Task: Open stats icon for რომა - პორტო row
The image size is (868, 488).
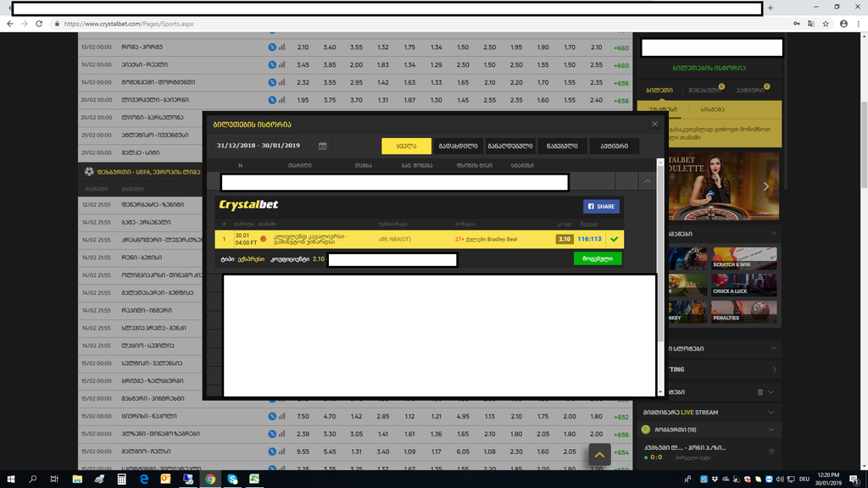Action: (281, 47)
